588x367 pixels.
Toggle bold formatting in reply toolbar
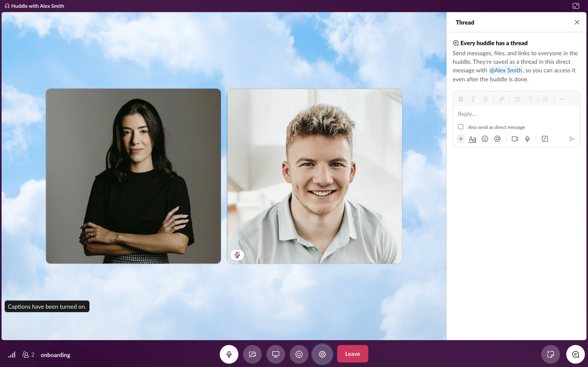[460, 99]
